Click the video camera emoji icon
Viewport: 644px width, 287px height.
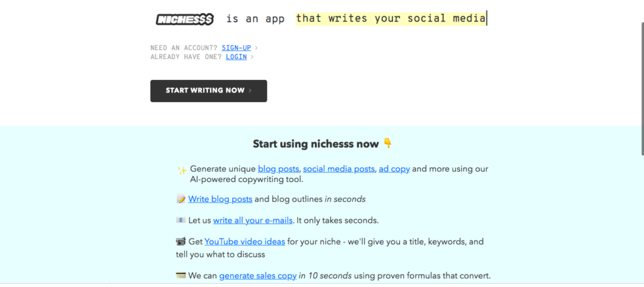(180, 241)
